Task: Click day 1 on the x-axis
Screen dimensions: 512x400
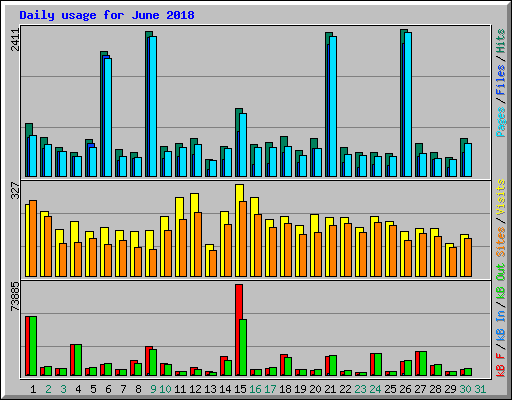Action: coord(33,389)
